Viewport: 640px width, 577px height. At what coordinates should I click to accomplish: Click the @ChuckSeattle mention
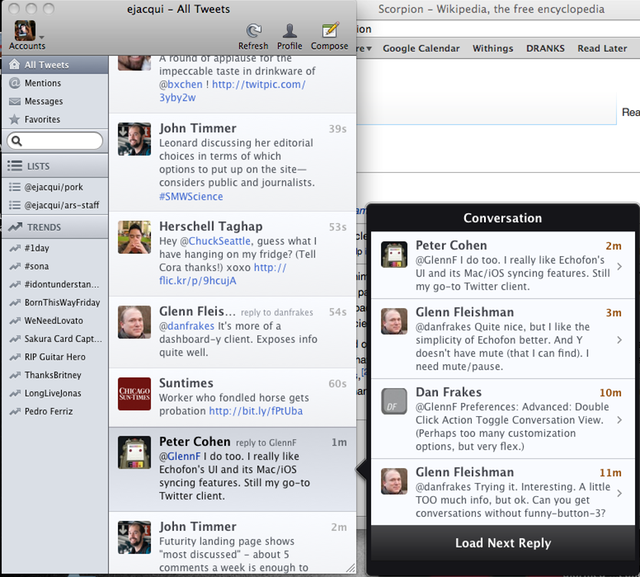[215, 241]
